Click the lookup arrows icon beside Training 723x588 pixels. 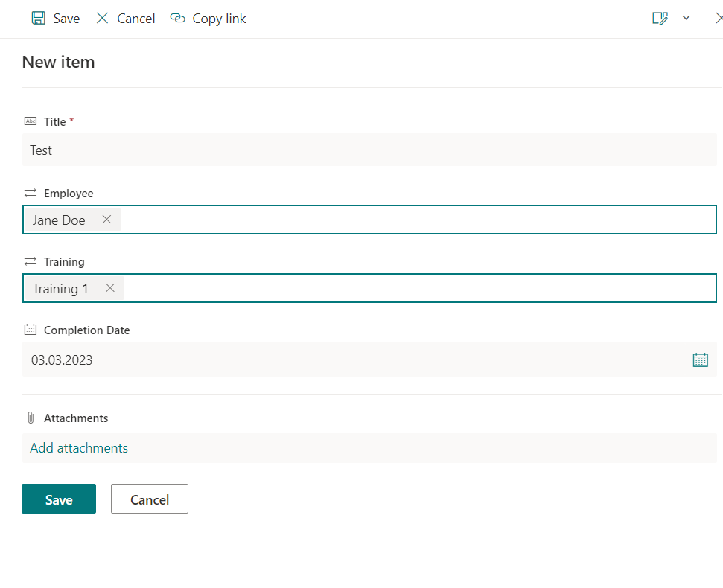point(31,261)
